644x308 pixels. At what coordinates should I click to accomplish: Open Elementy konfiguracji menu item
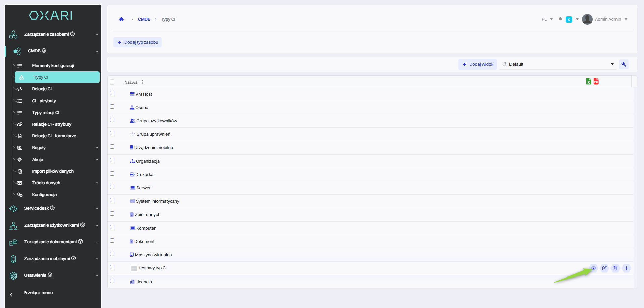click(x=53, y=66)
